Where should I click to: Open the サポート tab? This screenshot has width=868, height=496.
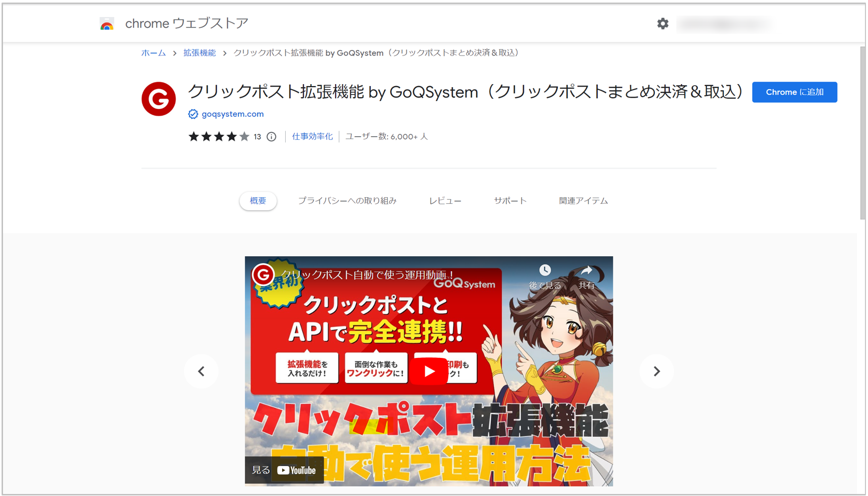click(510, 201)
